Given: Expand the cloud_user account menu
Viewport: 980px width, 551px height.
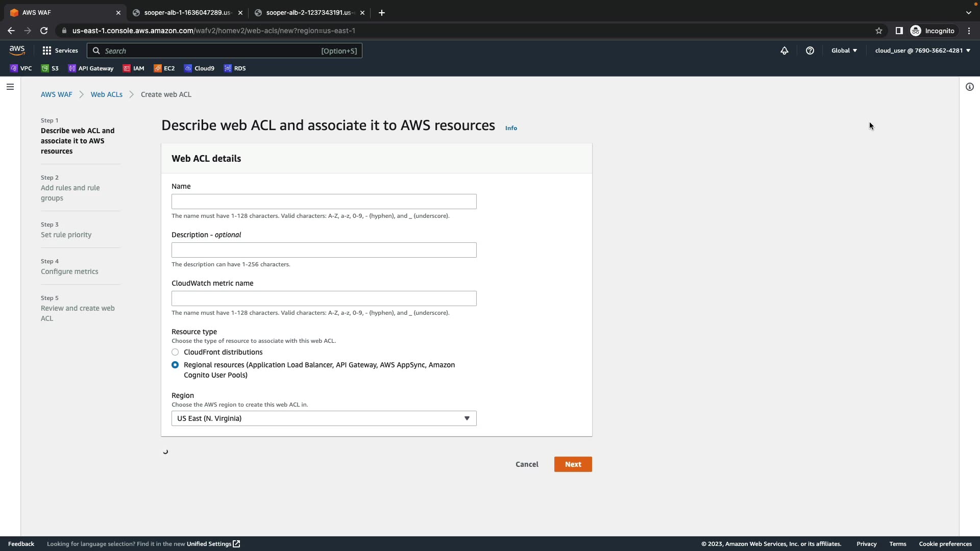Looking at the screenshot, I should tap(922, 51).
